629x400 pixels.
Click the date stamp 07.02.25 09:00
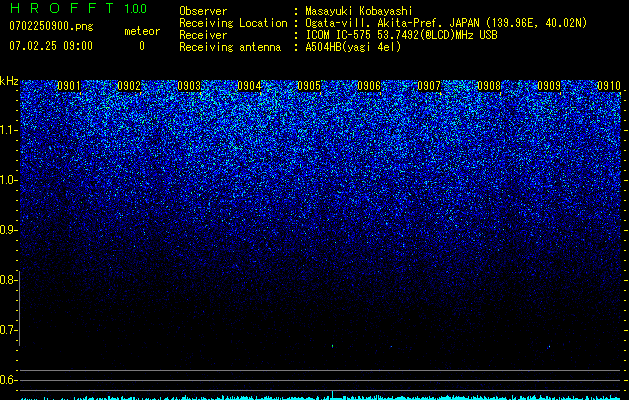(51, 46)
